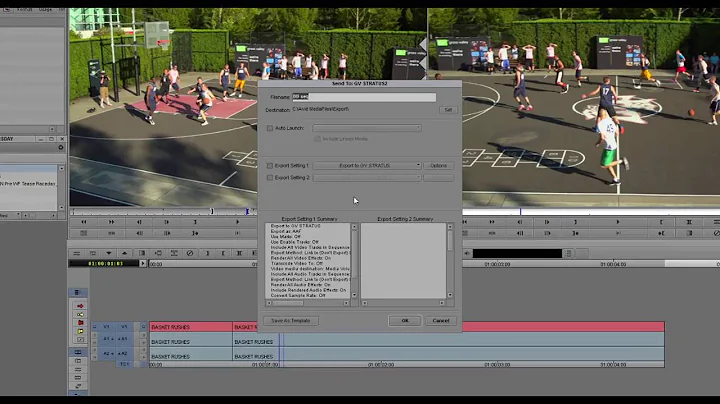Click Extract arrow-down icon in timeline toolbar
Viewport: 720px width, 404px height.
click(109, 253)
